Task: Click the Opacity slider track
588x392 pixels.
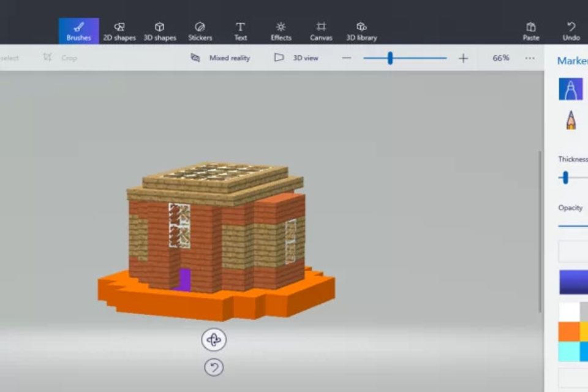Action: tap(573, 226)
